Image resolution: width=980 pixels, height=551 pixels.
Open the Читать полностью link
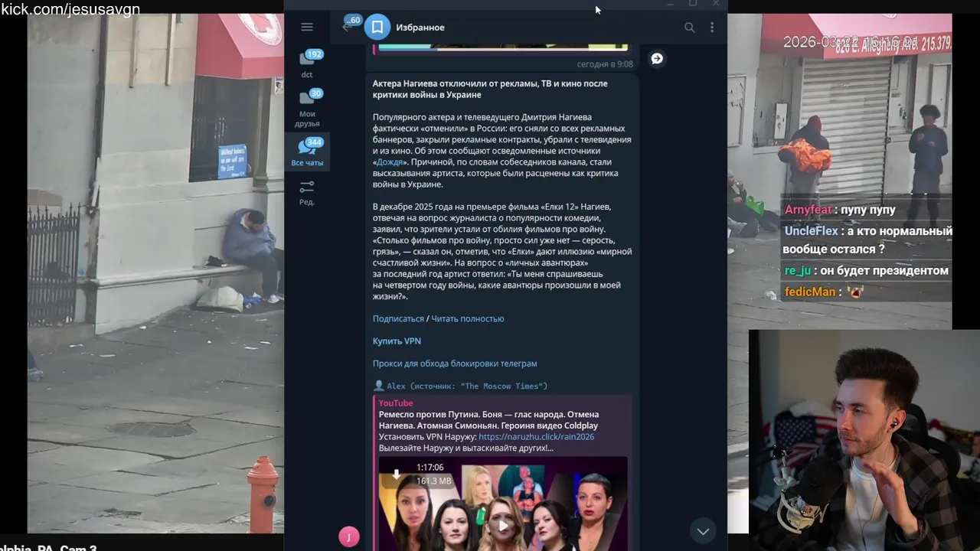point(467,319)
